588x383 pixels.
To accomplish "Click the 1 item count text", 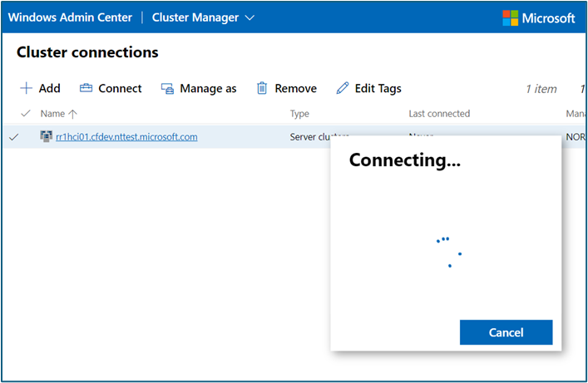I will (x=541, y=89).
